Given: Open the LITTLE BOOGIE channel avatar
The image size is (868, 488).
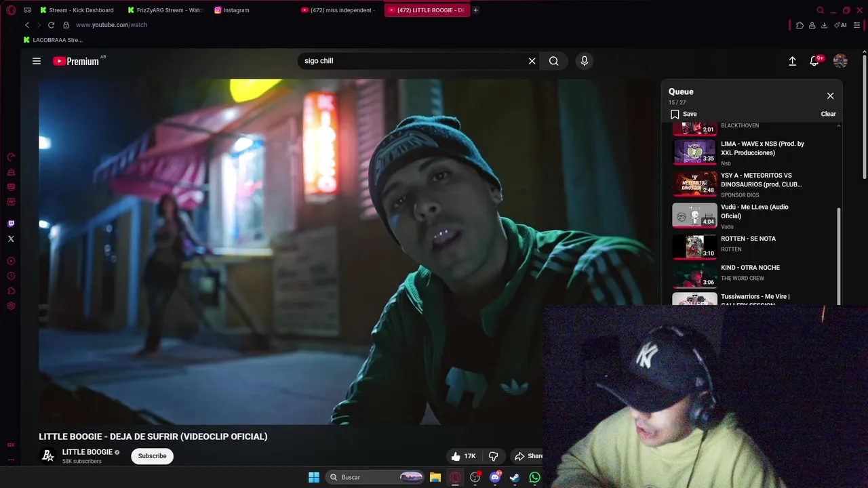Looking at the screenshot, I should (x=48, y=456).
